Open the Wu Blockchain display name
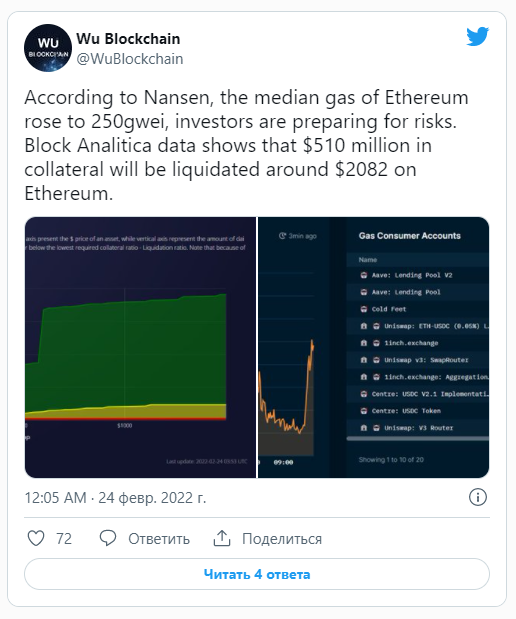This screenshot has height=619, width=516. point(128,39)
